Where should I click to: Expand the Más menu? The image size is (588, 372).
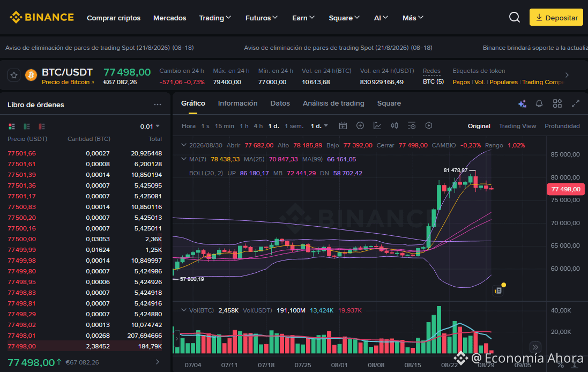click(413, 18)
